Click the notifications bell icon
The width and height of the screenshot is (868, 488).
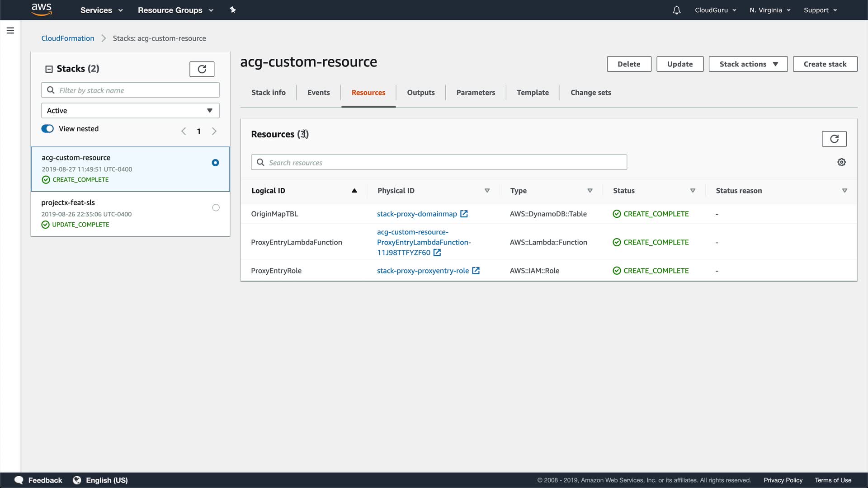click(x=676, y=10)
